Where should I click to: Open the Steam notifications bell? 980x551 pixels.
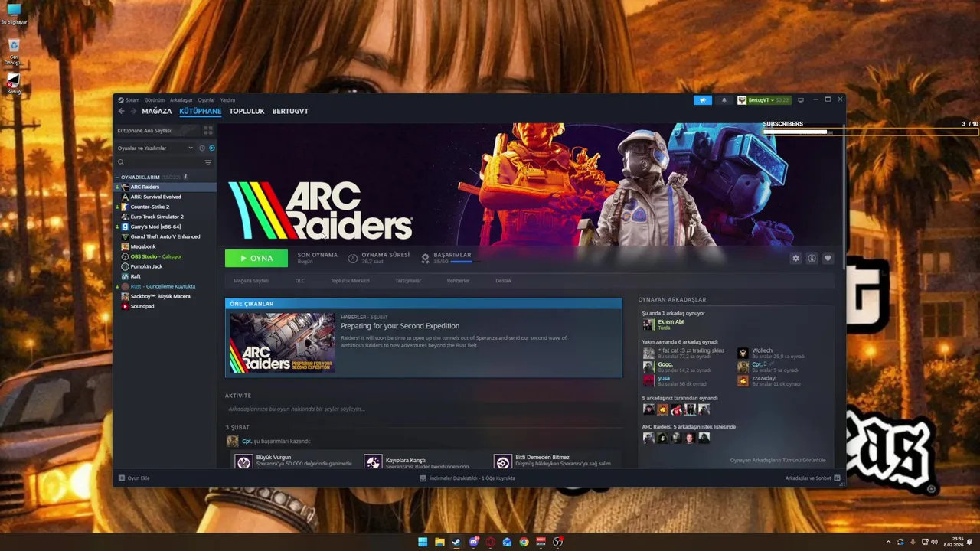click(724, 100)
